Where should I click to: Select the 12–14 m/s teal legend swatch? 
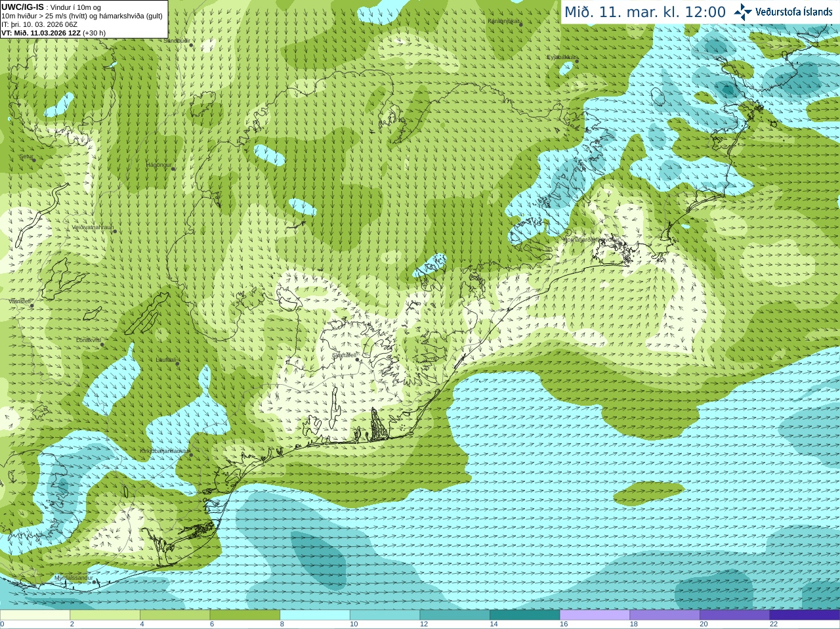[455, 615]
